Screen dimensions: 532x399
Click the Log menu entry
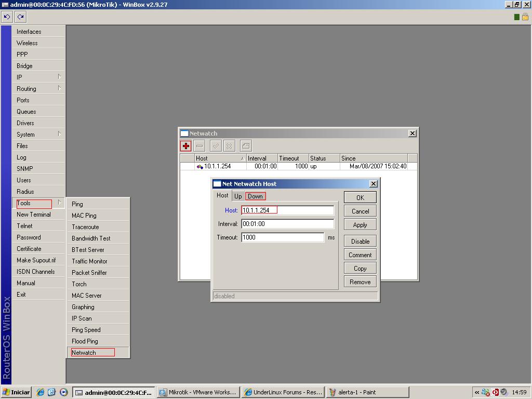(x=38, y=157)
